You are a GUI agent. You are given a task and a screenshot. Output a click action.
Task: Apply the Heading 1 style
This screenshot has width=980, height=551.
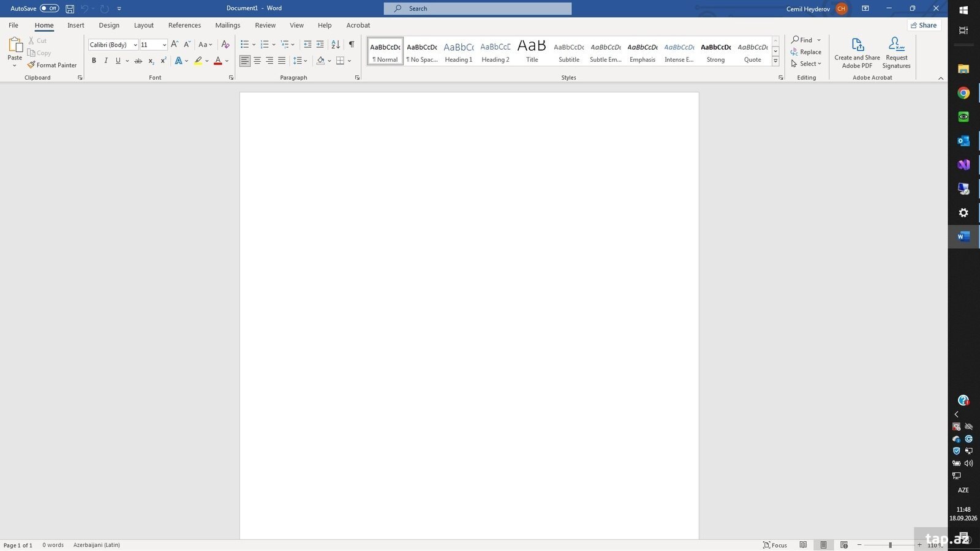[459, 51]
